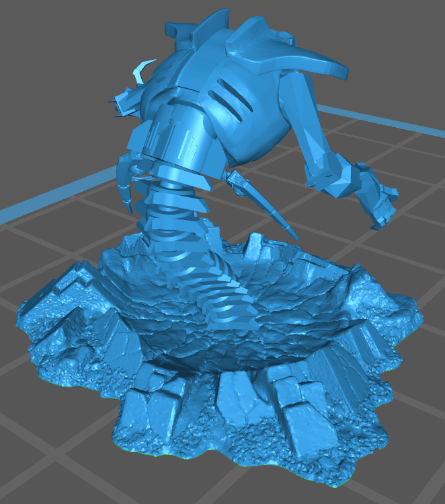
Task: Click the light blue curved crest spike
Action: click(x=143, y=69)
